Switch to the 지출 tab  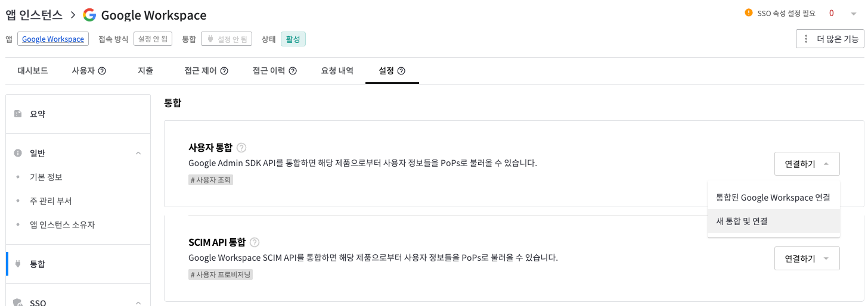pos(145,71)
